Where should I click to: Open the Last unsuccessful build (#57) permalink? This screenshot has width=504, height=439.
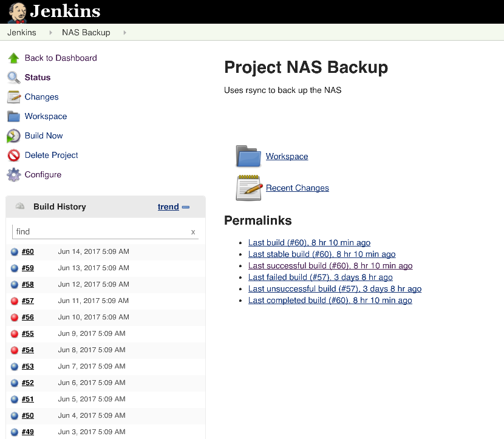(335, 289)
